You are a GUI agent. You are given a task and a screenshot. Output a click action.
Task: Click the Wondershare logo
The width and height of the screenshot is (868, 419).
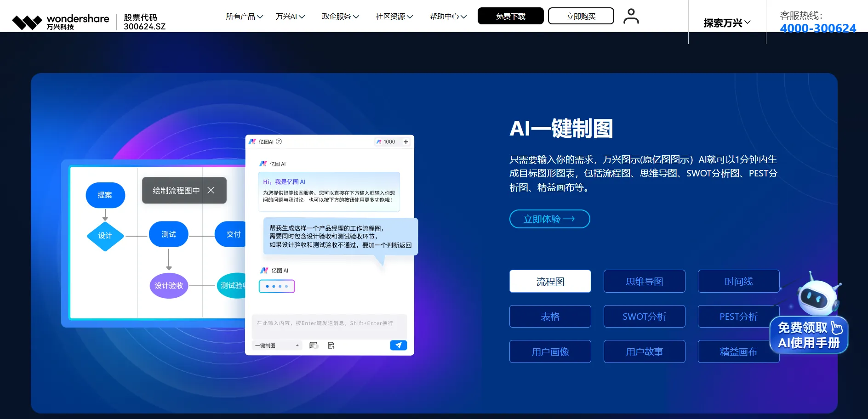point(60,22)
